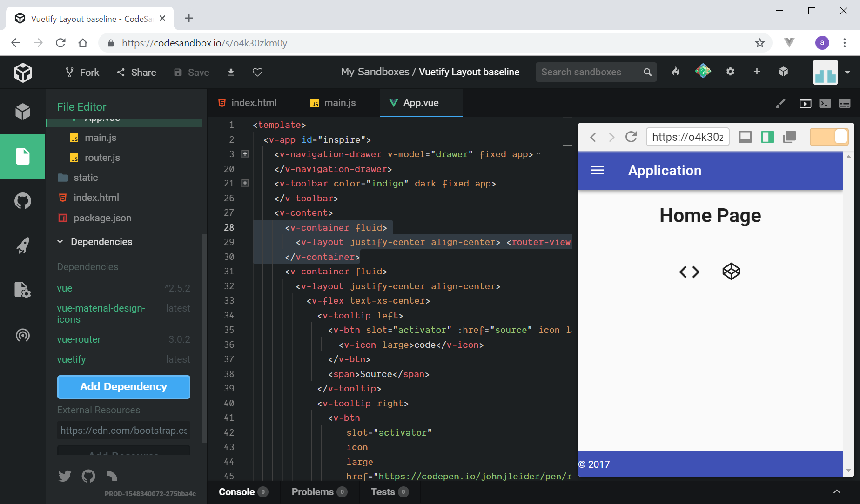Viewport: 860px width, 504px height.
Task: Toggle the orange preview switch
Action: click(829, 137)
